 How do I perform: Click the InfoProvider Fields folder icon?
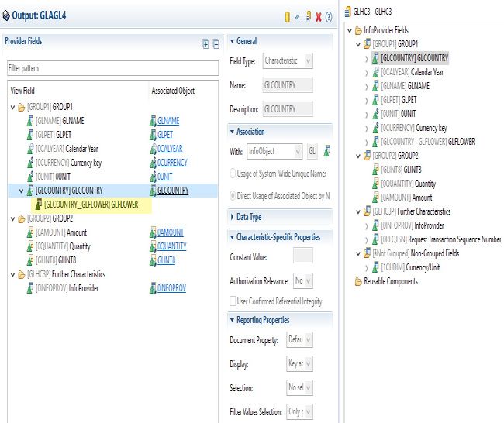tap(358, 30)
